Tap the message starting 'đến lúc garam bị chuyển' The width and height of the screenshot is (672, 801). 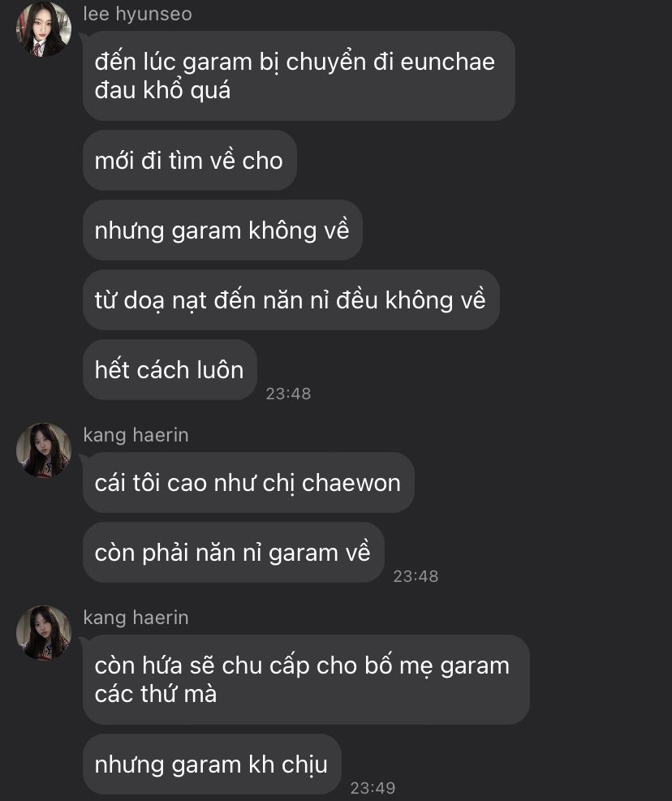click(x=299, y=75)
